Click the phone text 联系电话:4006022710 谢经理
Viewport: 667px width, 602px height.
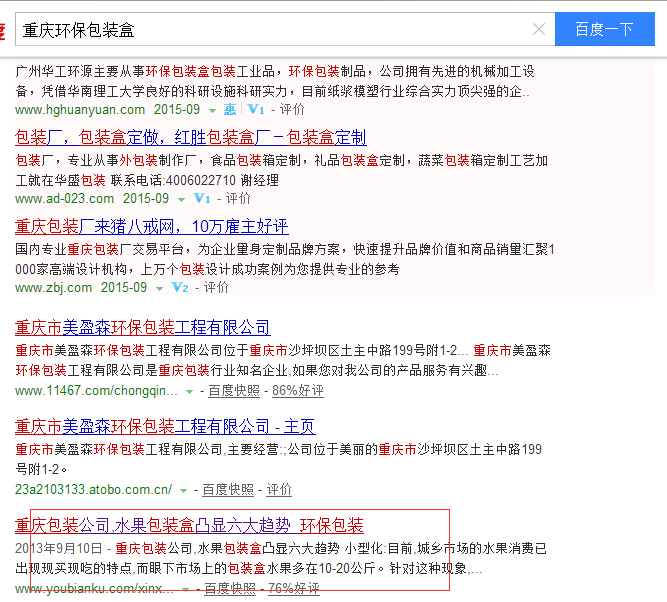tap(195, 180)
